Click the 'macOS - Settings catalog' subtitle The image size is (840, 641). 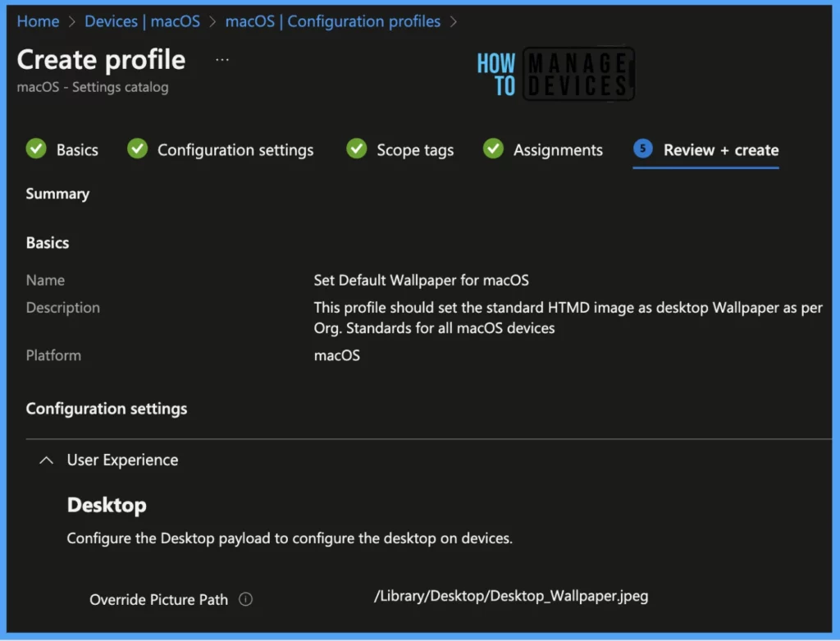[93, 87]
